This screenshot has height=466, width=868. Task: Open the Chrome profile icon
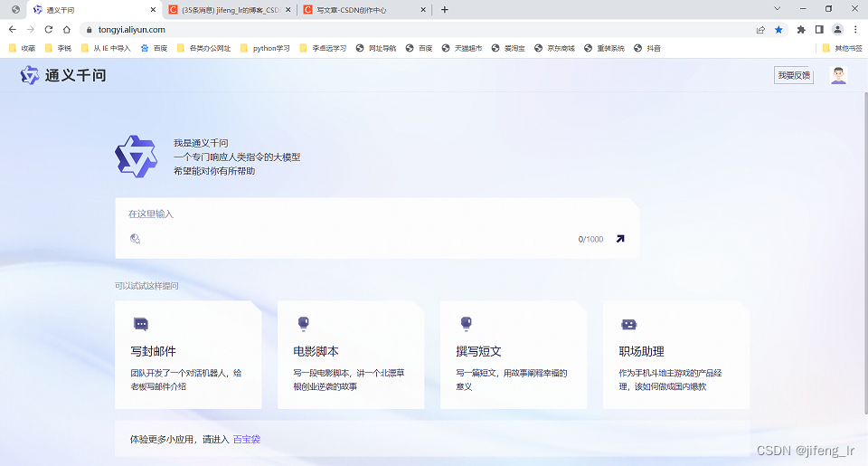coord(837,30)
